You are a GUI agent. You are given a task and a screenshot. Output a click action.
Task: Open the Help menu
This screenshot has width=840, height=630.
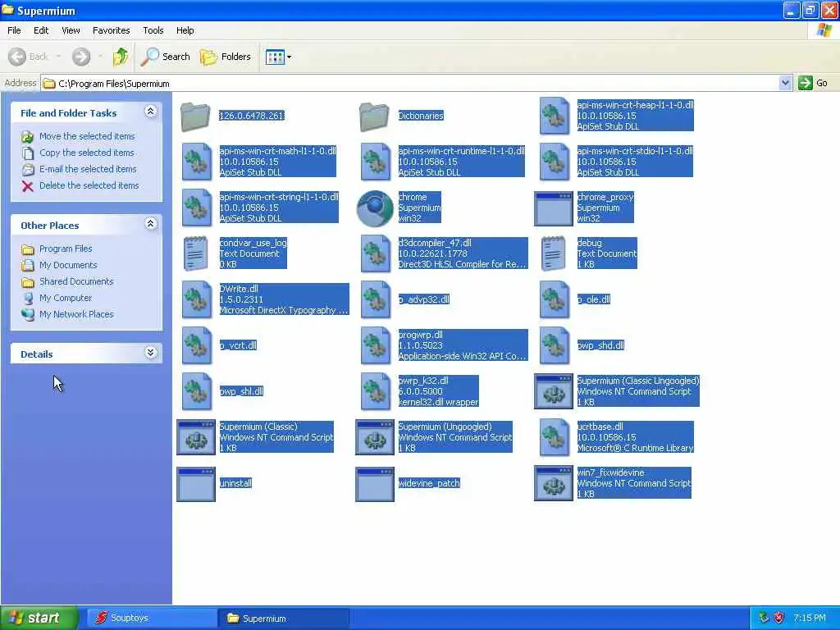coord(185,30)
